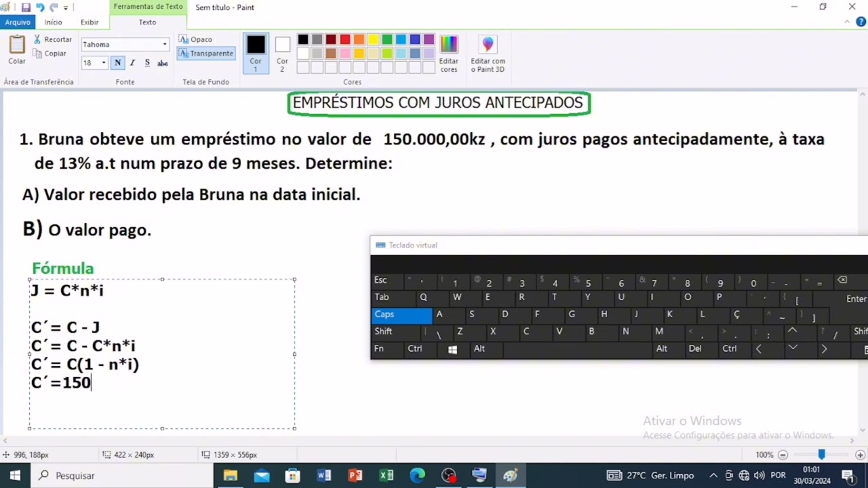Select Opaco background option
The width and height of the screenshot is (868, 488).
(196, 39)
